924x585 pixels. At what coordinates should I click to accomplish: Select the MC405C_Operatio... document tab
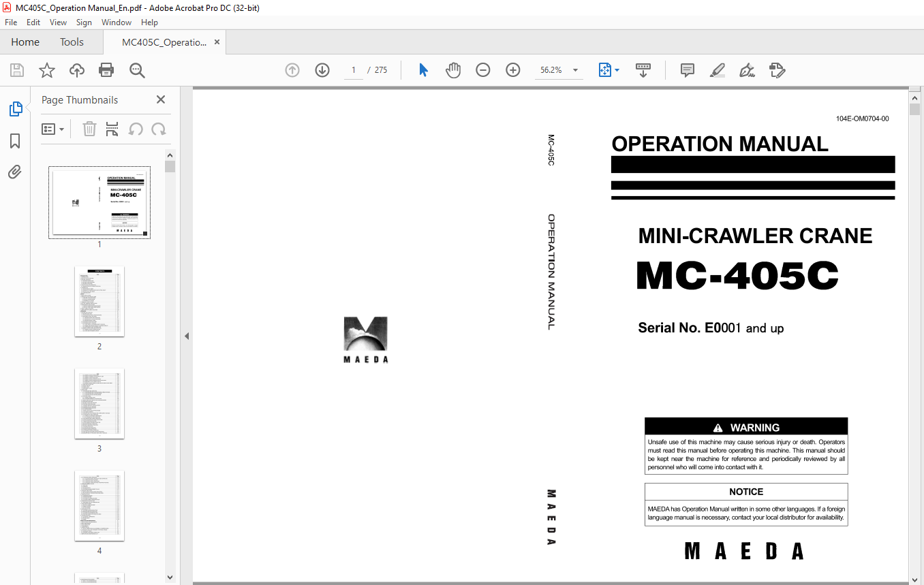164,42
